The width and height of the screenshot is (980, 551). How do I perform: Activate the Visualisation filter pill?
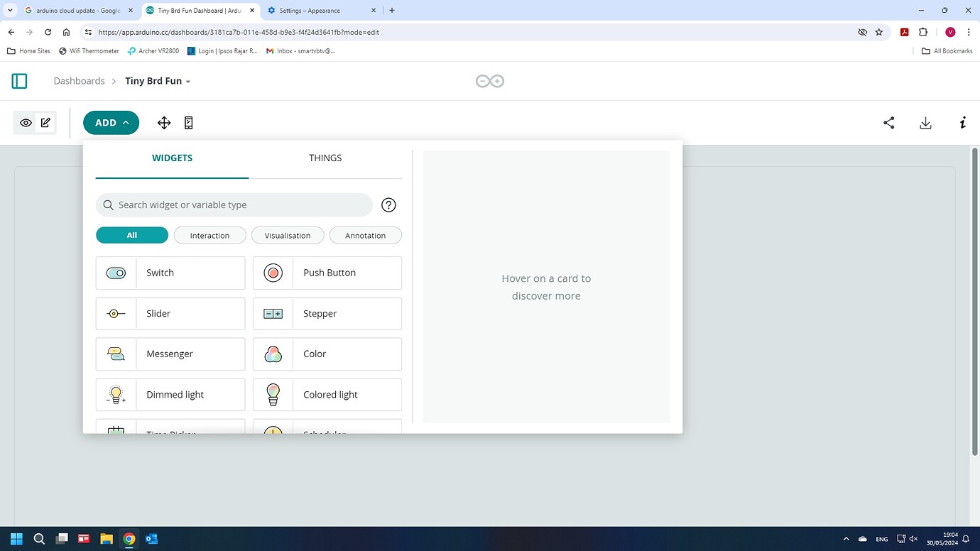288,235
